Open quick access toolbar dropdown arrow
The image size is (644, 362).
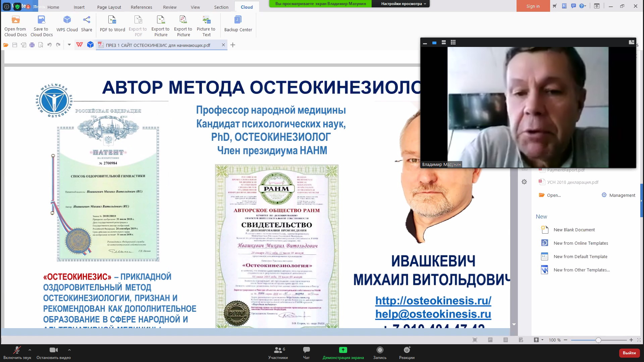pos(69,45)
